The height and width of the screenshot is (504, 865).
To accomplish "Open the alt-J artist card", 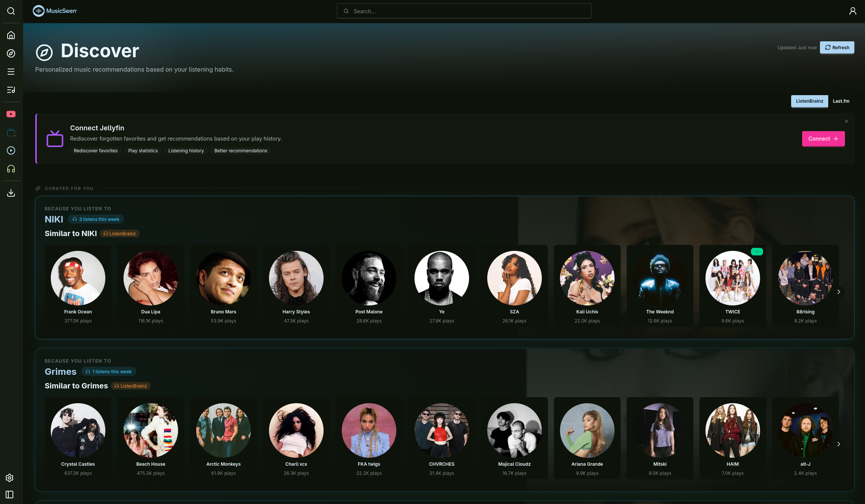I will click(x=806, y=438).
